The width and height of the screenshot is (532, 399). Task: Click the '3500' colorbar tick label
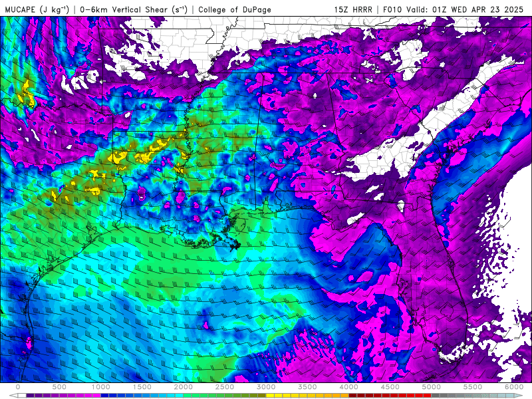307,387
